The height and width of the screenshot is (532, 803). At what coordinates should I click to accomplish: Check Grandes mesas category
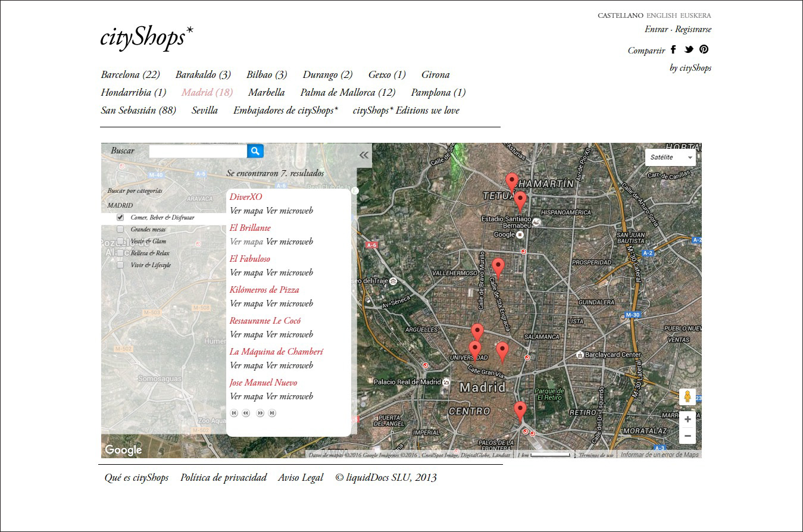pyautogui.click(x=120, y=230)
